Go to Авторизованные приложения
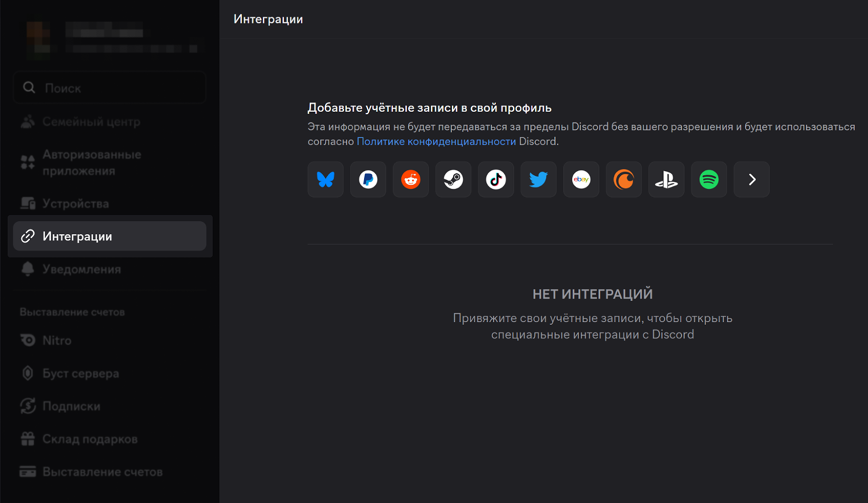The image size is (868, 503). [110, 162]
